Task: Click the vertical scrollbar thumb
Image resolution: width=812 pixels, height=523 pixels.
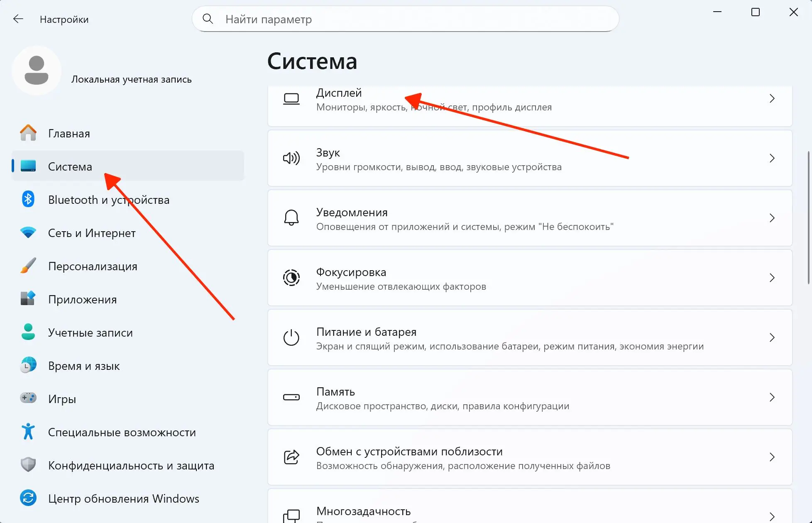Action: coord(809,218)
